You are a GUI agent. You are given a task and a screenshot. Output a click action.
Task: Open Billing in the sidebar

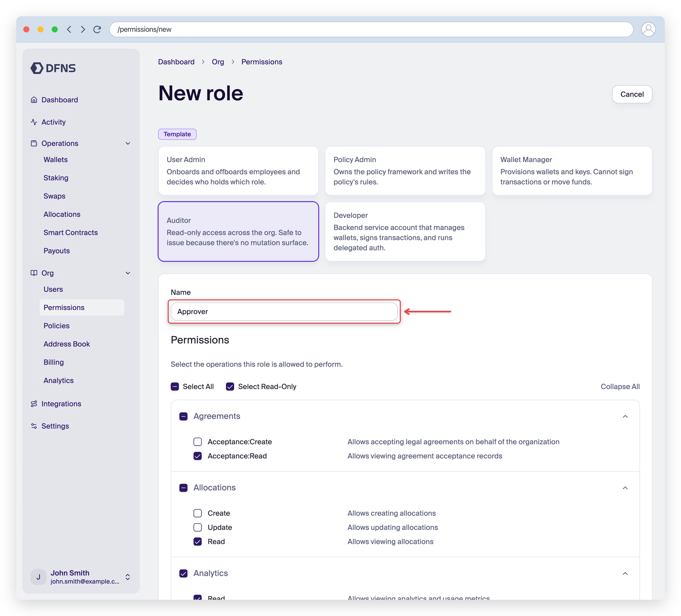53,362
